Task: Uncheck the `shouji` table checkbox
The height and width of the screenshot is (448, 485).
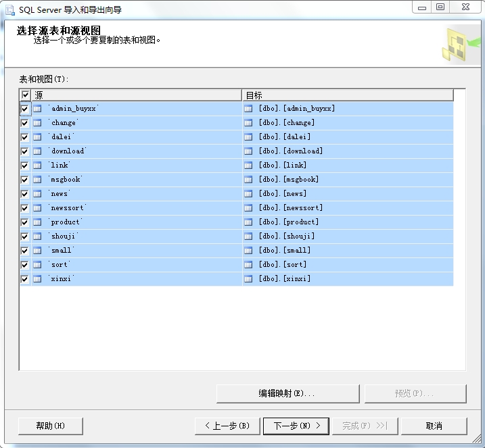Action: point(25,237)
